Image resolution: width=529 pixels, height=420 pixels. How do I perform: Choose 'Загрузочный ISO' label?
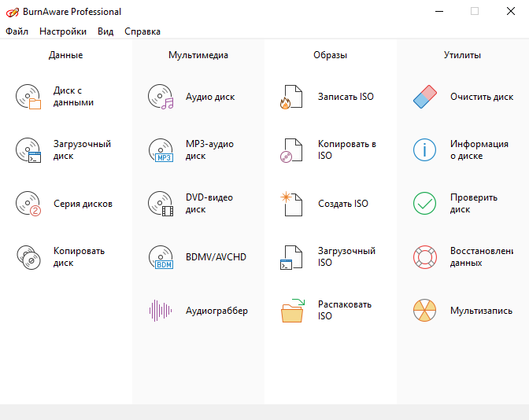tap(346, 256)
